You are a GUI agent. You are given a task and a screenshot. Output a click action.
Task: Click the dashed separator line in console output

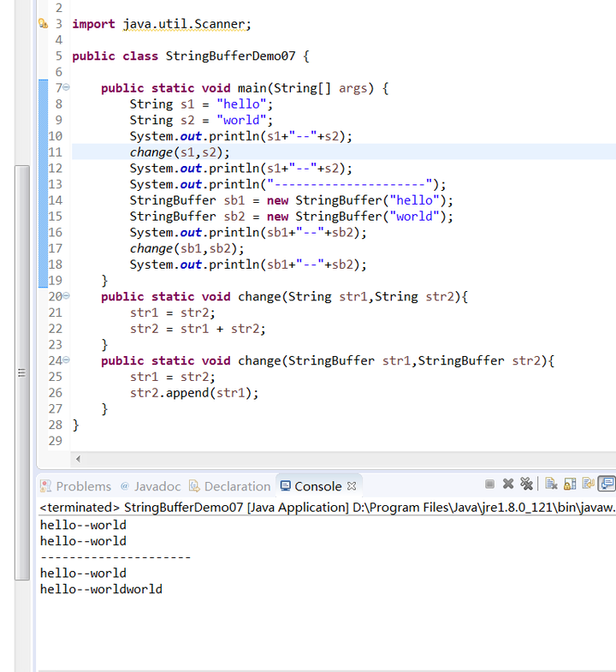[x=115, y=557]
